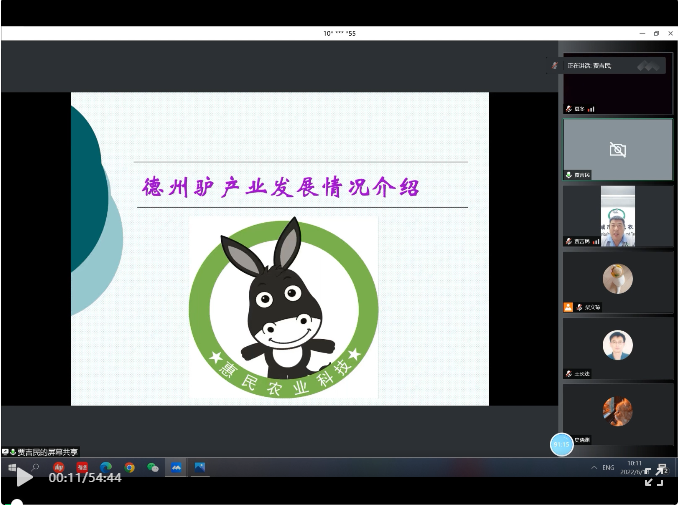Open WeChat from the taskbar
The image size is (678, 505).
click(x=153, y=467)
